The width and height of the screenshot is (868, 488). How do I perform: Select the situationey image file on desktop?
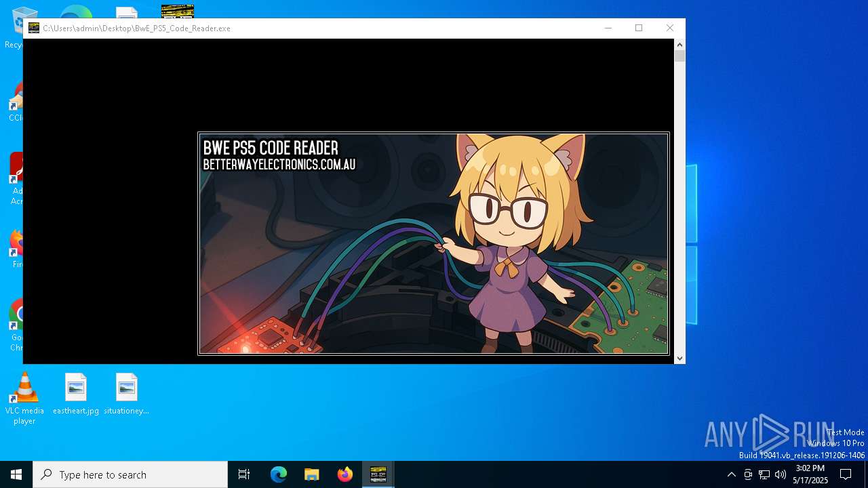tap(126, 394)
